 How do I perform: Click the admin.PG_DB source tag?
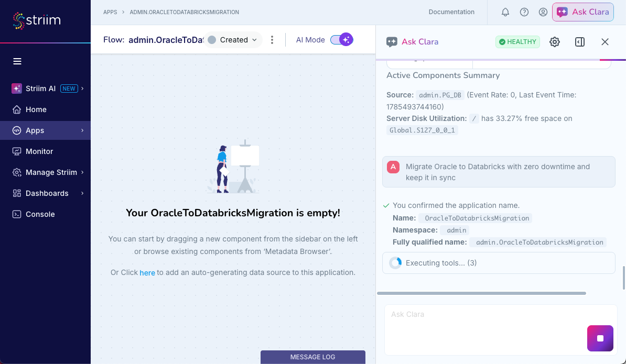pyautogui.click(x=440, y=95)
